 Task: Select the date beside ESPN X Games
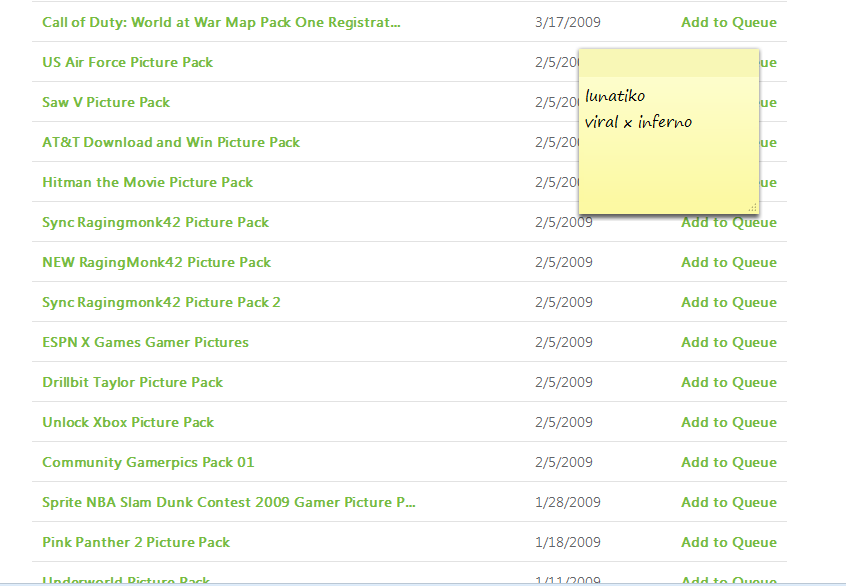click(x=564, y=342)
